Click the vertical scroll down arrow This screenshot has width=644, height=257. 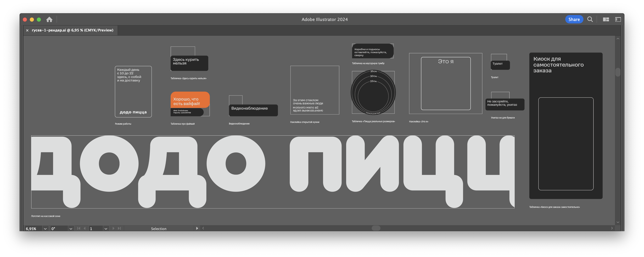(x=618, y=222)
